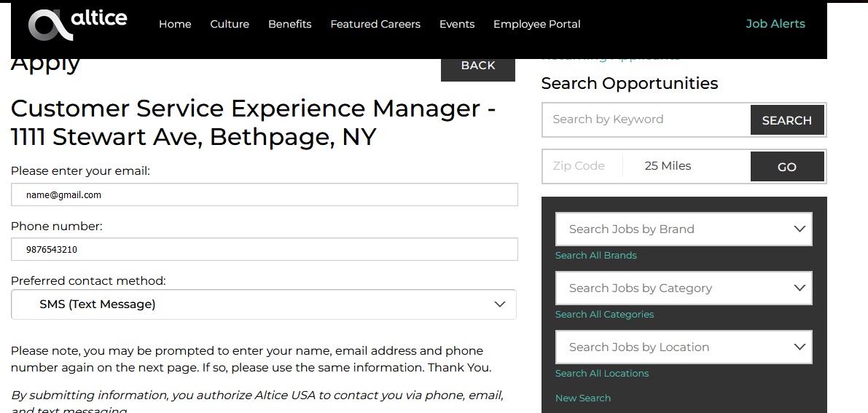This screenshot has width=868, height=413.
Task: Open the Events page
Action: pyautogui.click(x=457, y=24)
